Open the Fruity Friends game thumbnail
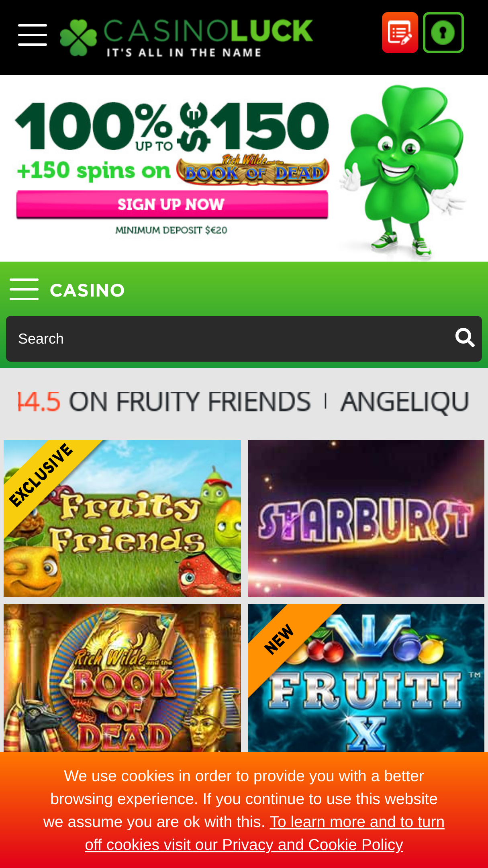The height and width of the screenshot is (868, 488). [x=123, y=518]
